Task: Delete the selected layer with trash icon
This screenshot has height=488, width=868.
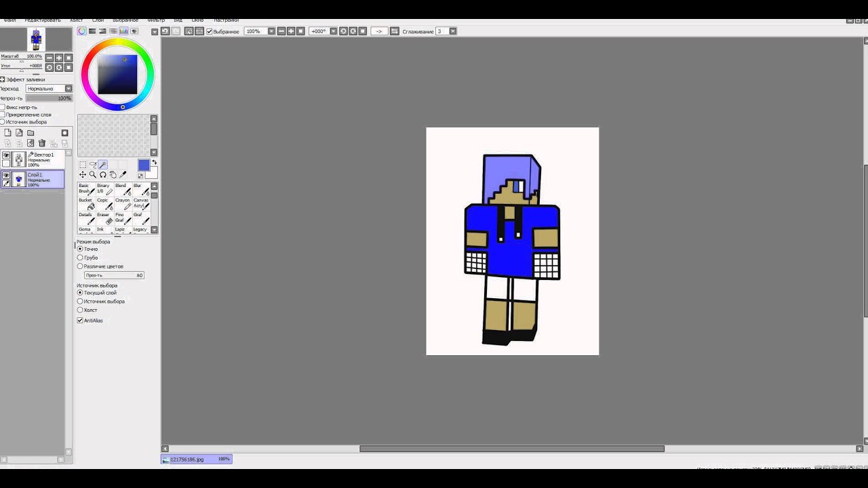Action: [42, 143]
